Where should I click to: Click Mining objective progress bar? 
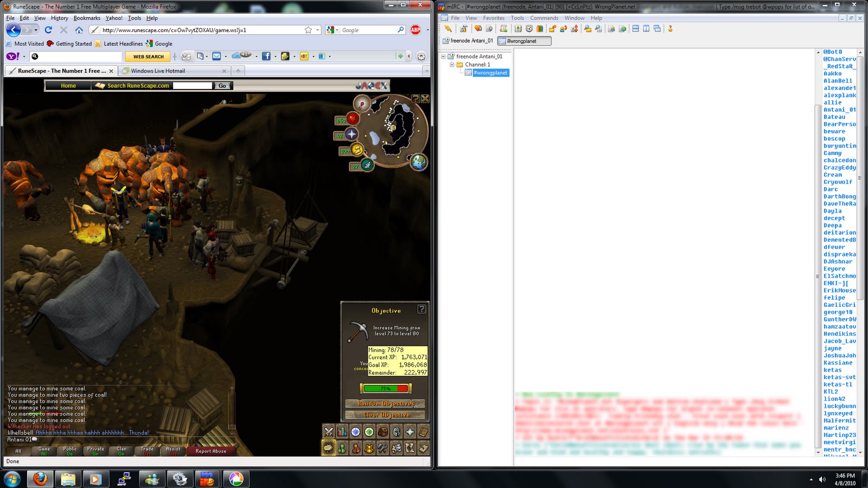click(x=386, y=388)
